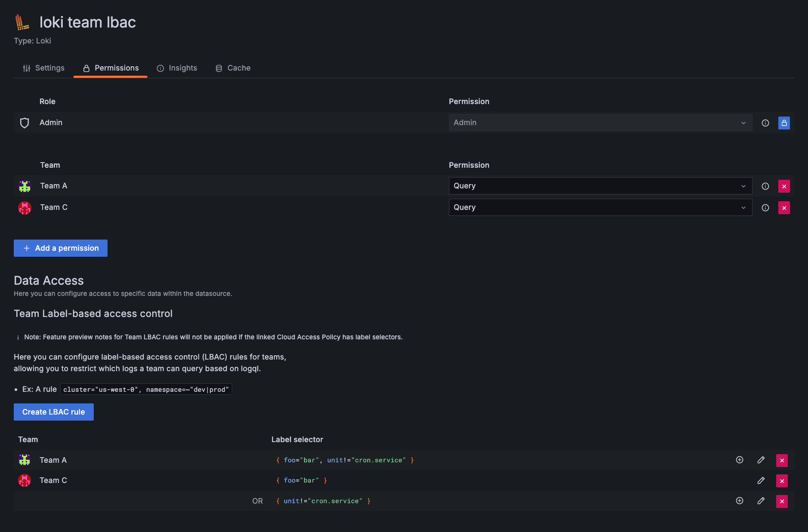Click Team C's avatar in the LBAC table
This screenshot has width=808, height=532.
pos(25,480)
